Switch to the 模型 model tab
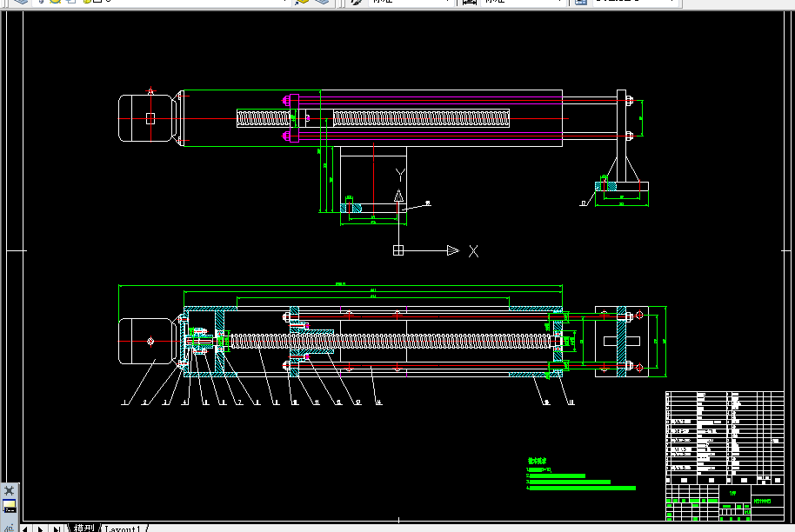795x532 pixels. (x=84, y=529)
